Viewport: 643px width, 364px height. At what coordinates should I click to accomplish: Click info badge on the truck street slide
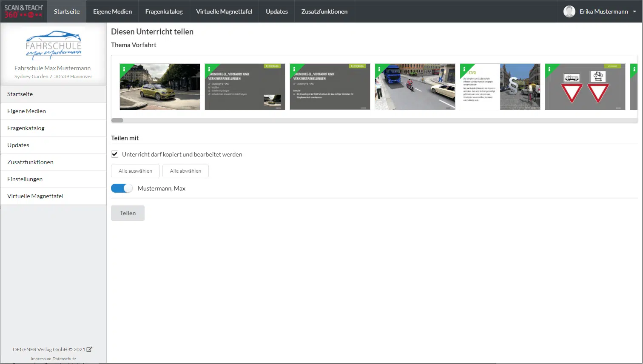pyautogui.click(x=379, y=69)
